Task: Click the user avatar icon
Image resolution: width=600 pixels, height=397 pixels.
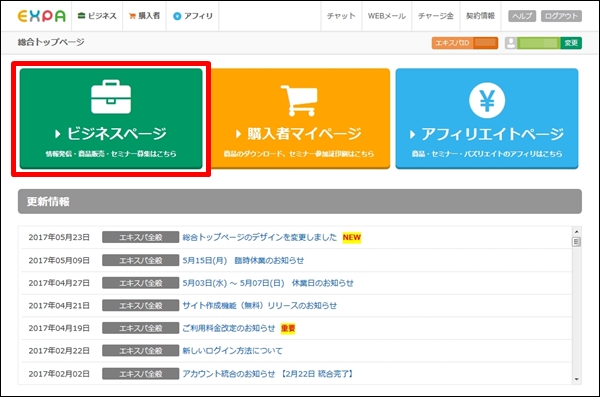Action: [x=510, y=43]
